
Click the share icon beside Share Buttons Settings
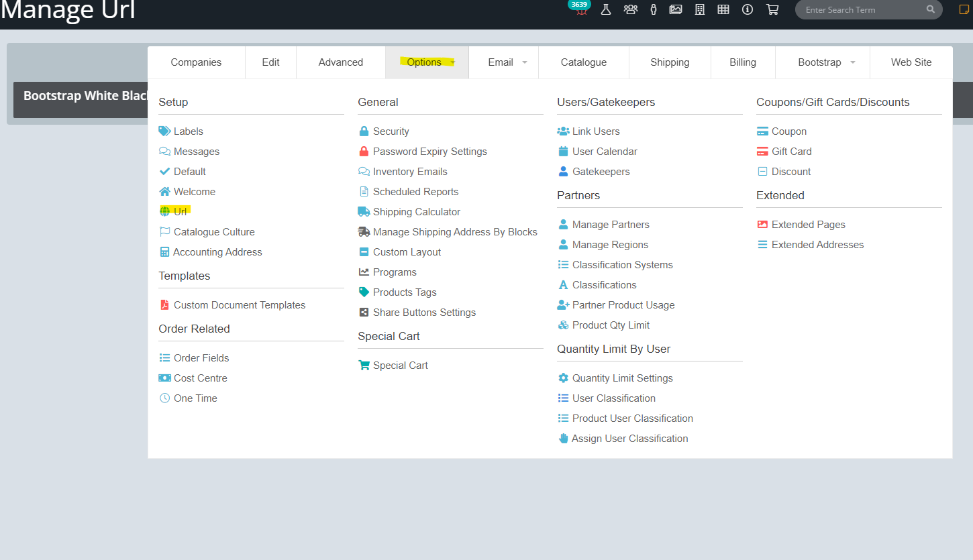coord(364,313)
